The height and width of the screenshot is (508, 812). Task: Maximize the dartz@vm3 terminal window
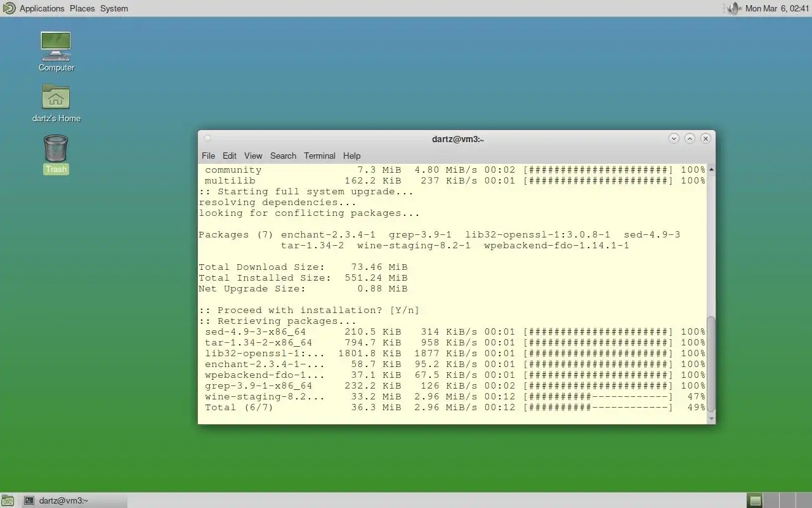pyautogui.click(x=690, y=138)
